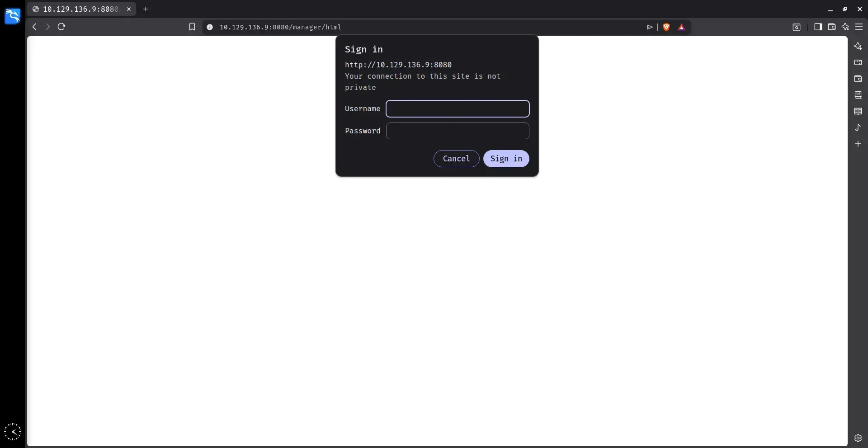The image size is (868, 448).
Task: Click the Brave Shields lion icon
Action: 666,27
